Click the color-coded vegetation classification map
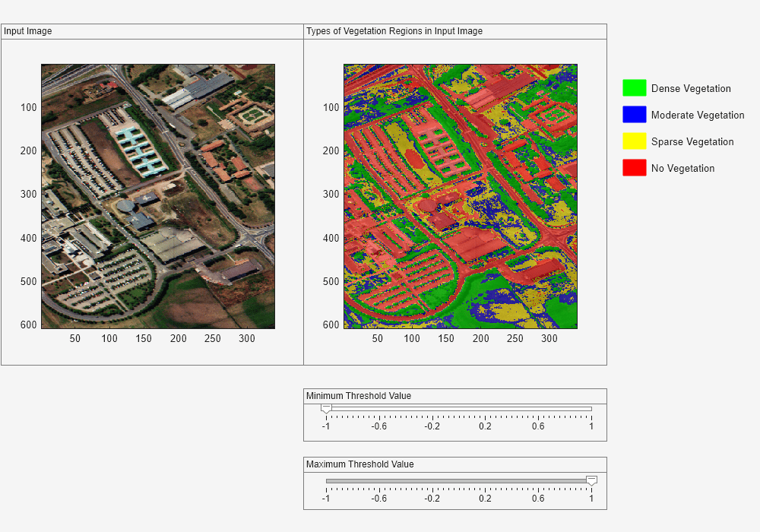Viewport: 760px width, 532px height. [460, 194]
